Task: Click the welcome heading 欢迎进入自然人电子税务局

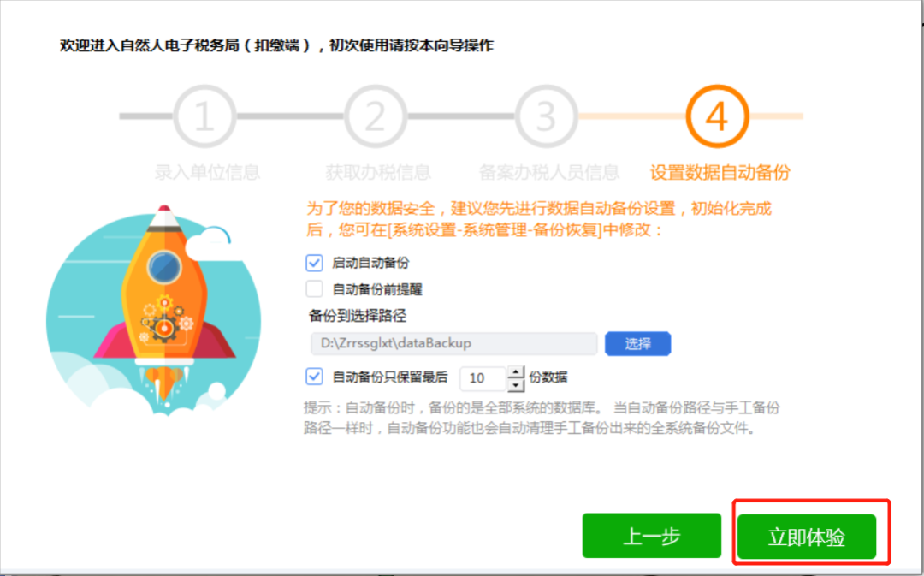Action: pyautogui.click(x=276, y=45)
